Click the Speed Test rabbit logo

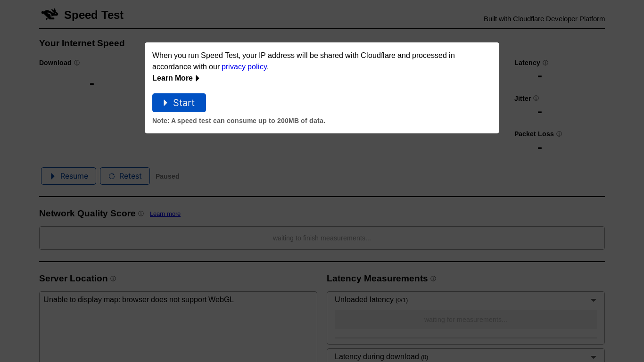click(50, 15)
